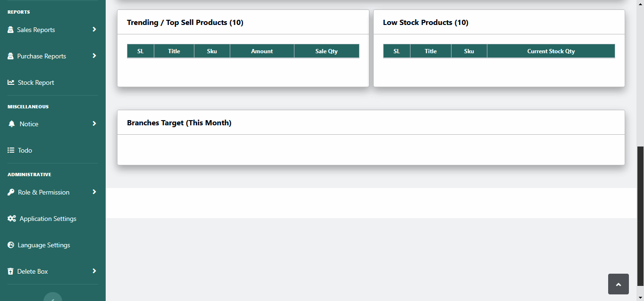This screenshot has width=644, height=301.
Task: Open the Stock Report page
Action: click(x=36, y=82)
